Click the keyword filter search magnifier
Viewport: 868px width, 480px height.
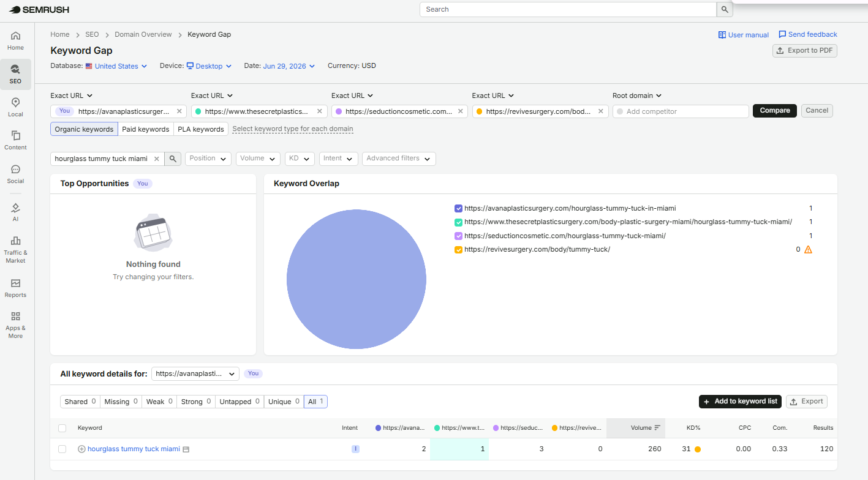173,159
